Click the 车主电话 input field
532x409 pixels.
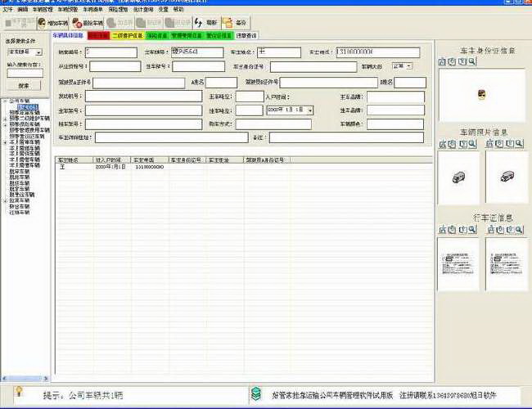pos(378,52)
